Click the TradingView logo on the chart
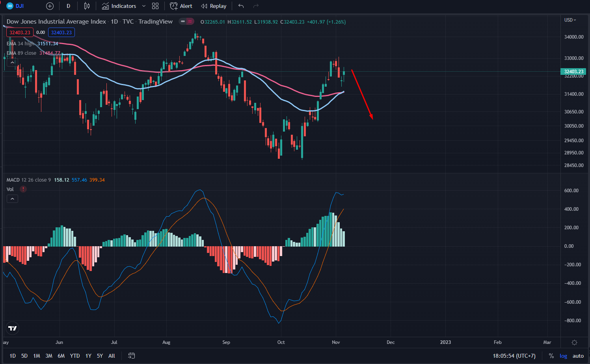This screenshot has width=590, height=364. (13, 328)
